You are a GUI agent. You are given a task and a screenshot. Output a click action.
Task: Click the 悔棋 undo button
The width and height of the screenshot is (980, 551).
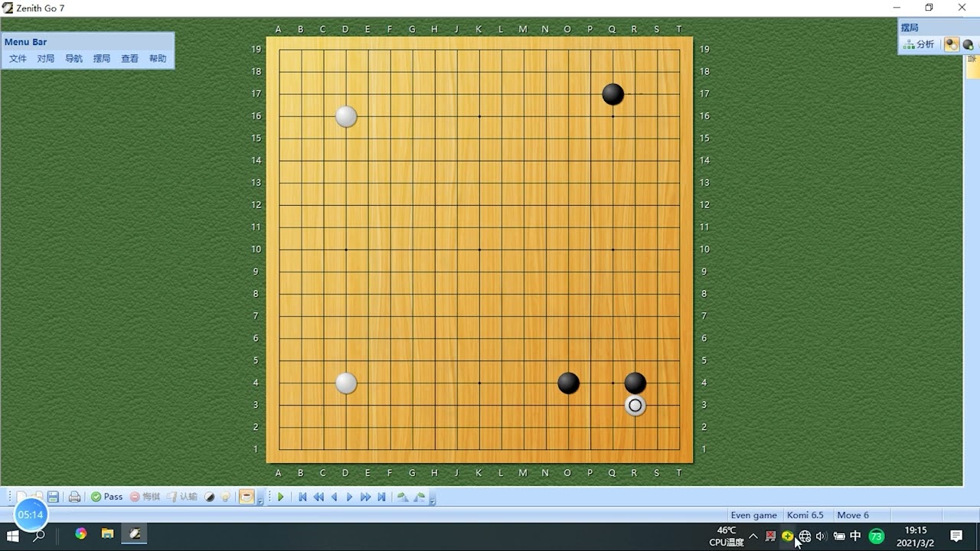tap(145, 497)
